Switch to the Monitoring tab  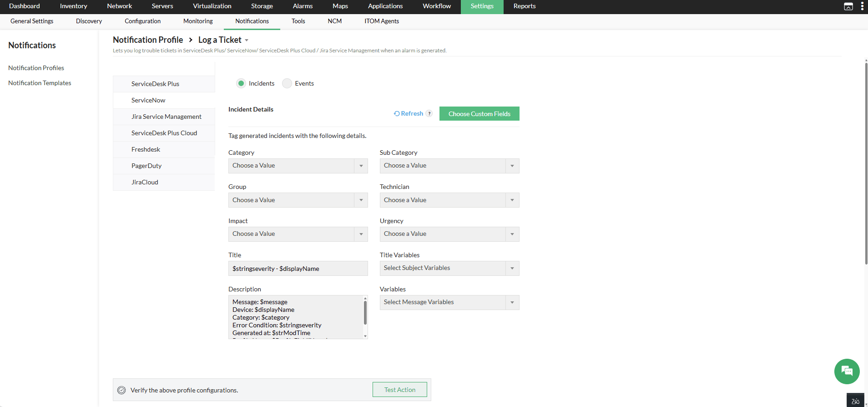tap(198, 21)
